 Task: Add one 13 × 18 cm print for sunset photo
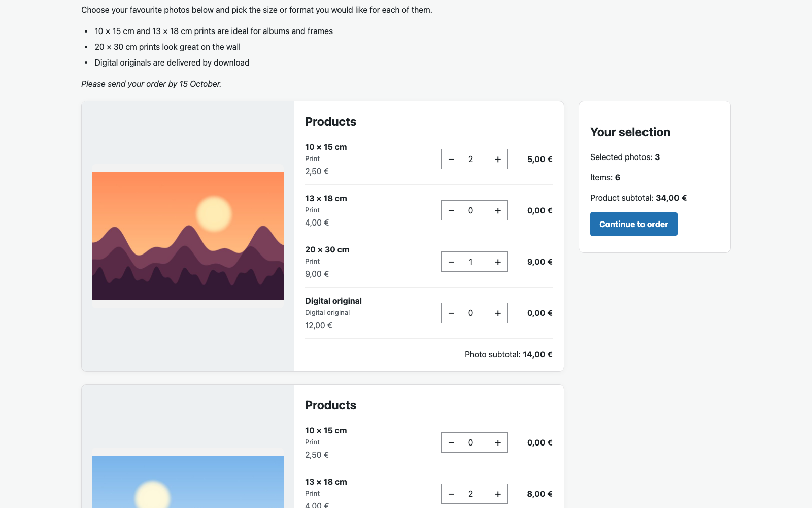click(498, 210)
